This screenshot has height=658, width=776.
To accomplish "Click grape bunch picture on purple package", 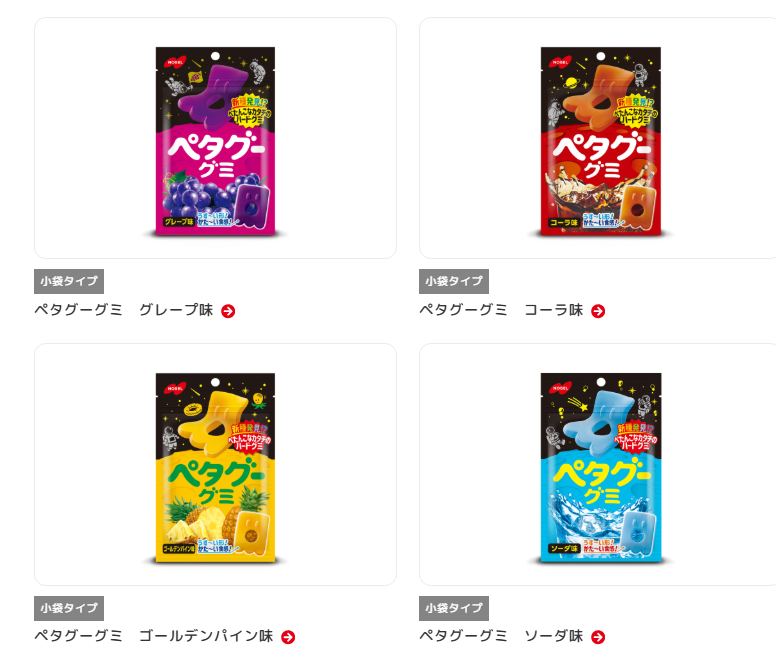I will [198, 194].
